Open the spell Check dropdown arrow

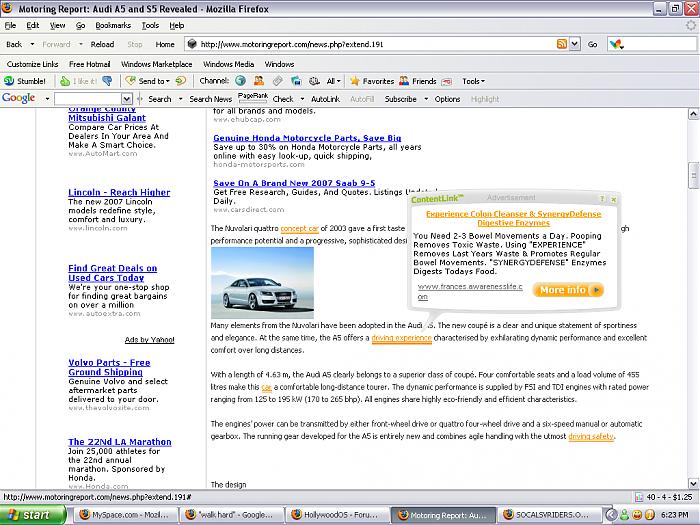pyautogui.click(x=302, y=99)
